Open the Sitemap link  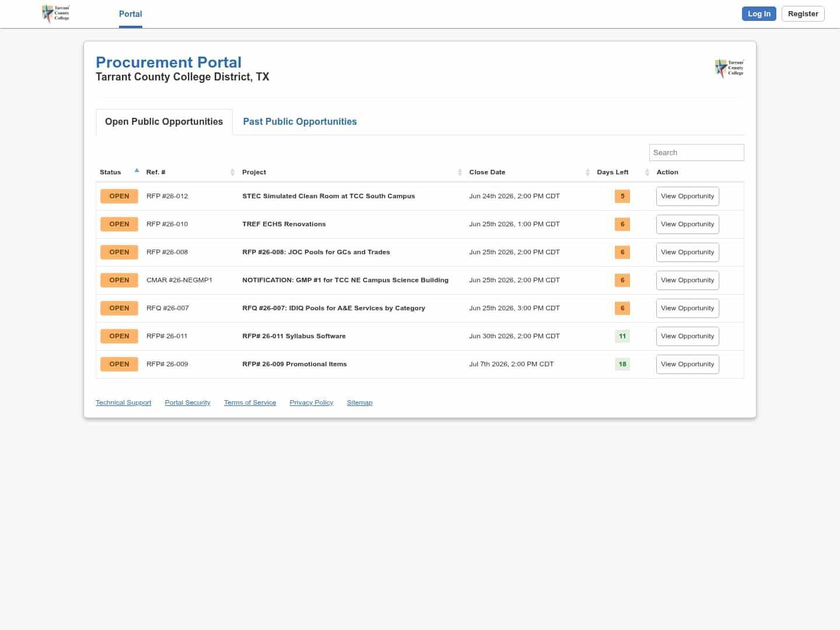tap(359, 403)
